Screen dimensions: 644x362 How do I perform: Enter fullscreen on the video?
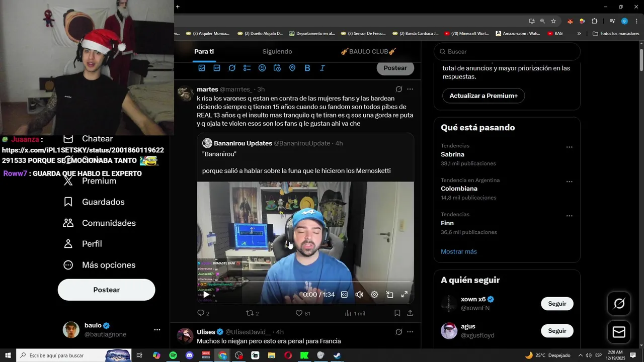[405, 295]
